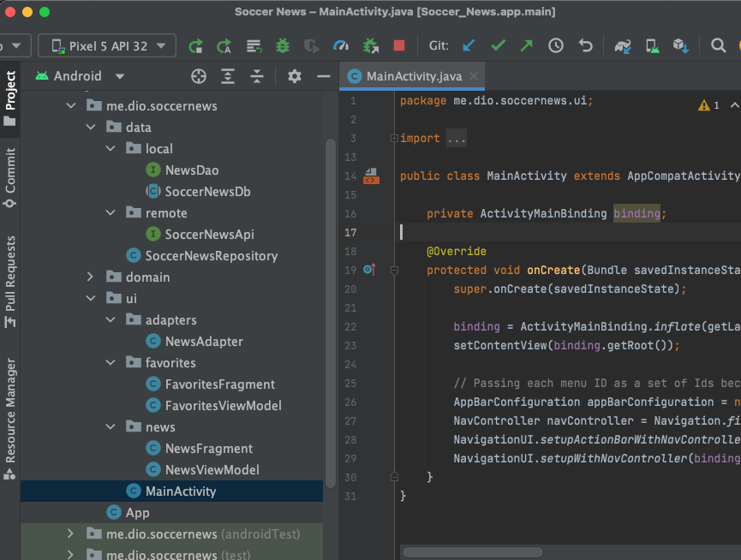Stop the running app with red square
The height and width of the screenshot is (560, 741).
(x=399, y=45)
